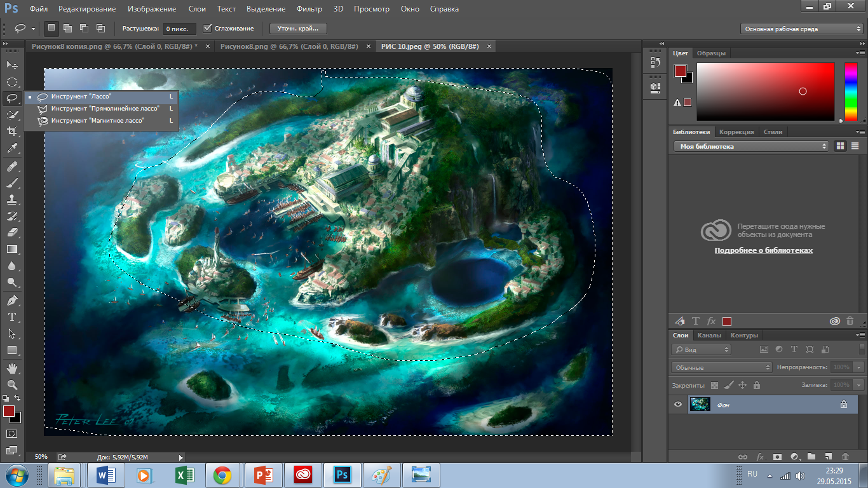Screen dimensions: 868x488
Task: Select the Gradient tool
Action: coord(11,249)
